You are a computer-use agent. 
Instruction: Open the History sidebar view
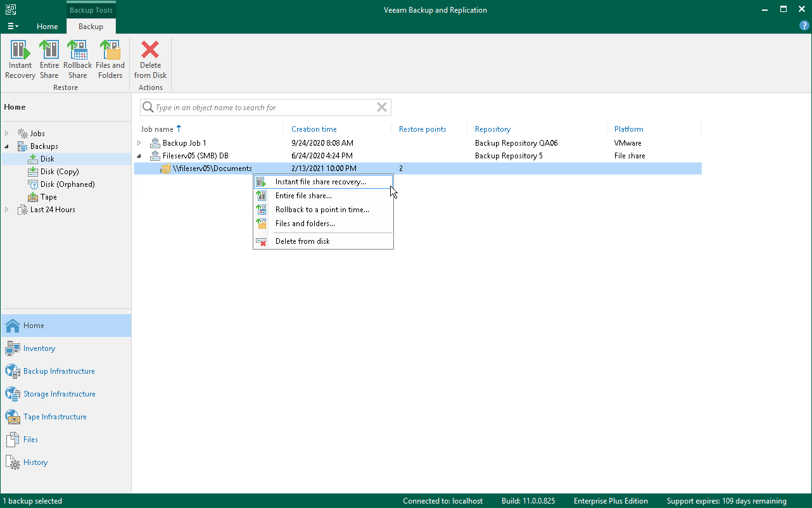[x=34, y=462]
